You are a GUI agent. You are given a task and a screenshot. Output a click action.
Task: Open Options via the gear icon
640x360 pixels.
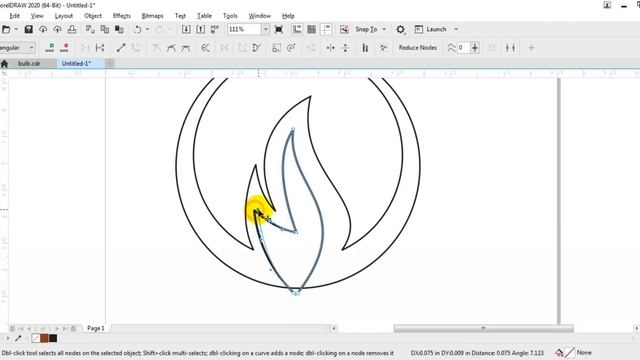point(400,29)
